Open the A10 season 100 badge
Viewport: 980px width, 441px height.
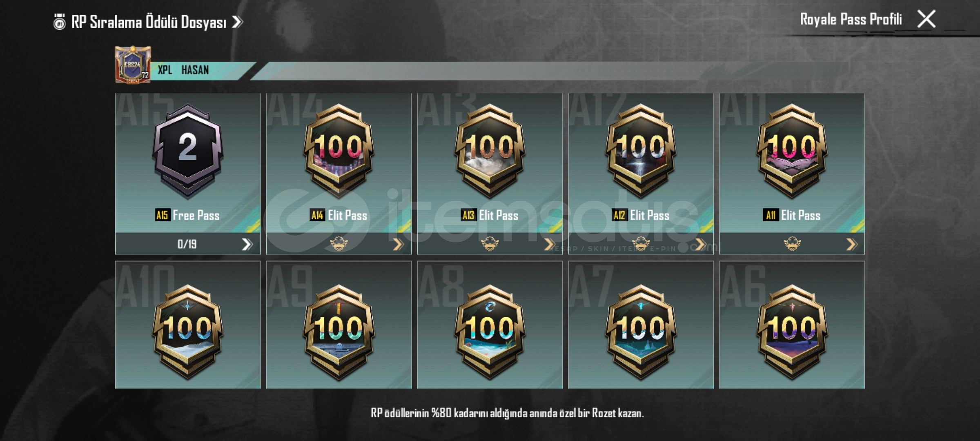pos(187,332)
